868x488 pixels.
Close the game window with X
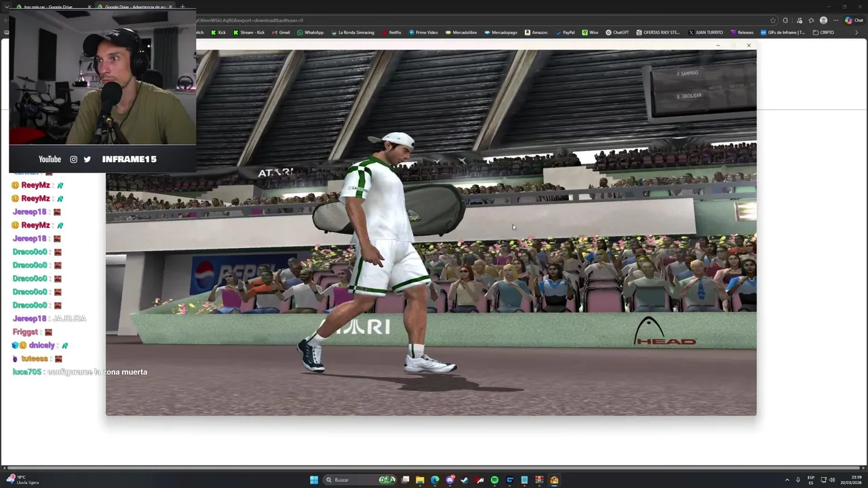749,45
